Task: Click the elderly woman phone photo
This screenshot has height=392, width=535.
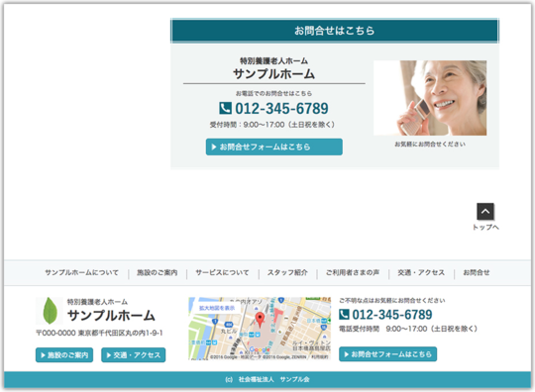Action: pos(430,98)
